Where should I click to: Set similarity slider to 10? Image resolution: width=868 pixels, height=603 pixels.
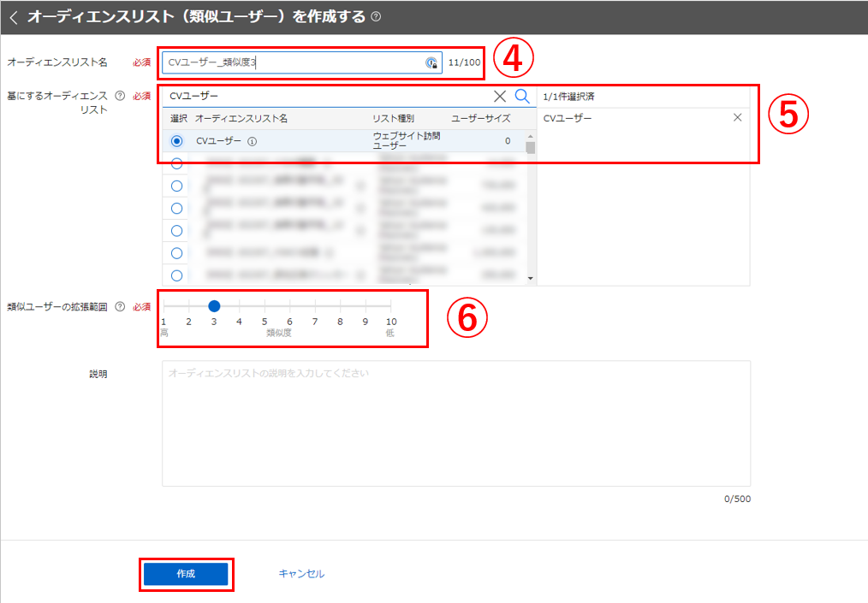pyautogui.click(x=390, y=305)
